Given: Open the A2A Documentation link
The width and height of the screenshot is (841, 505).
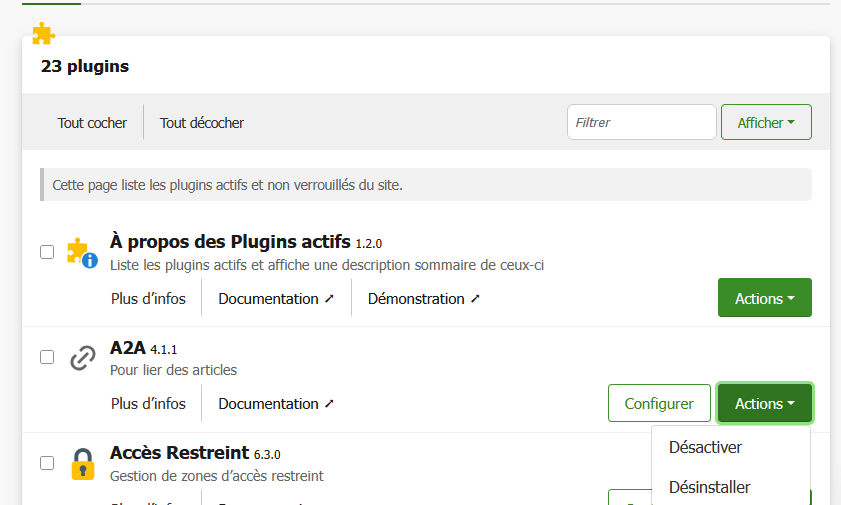Looking at the screenshot, I should [x=276, y=403].
